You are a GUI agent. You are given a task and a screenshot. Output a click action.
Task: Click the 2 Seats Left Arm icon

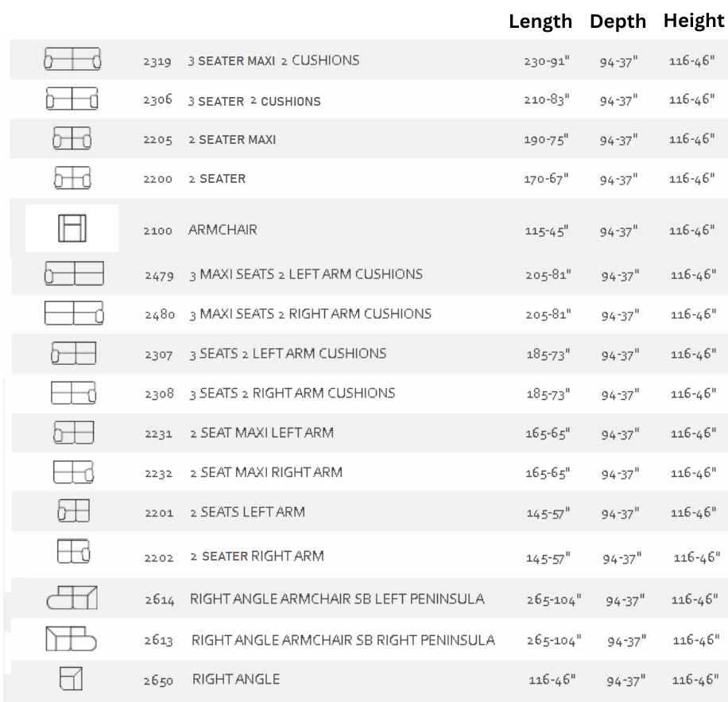coord(73,511)
